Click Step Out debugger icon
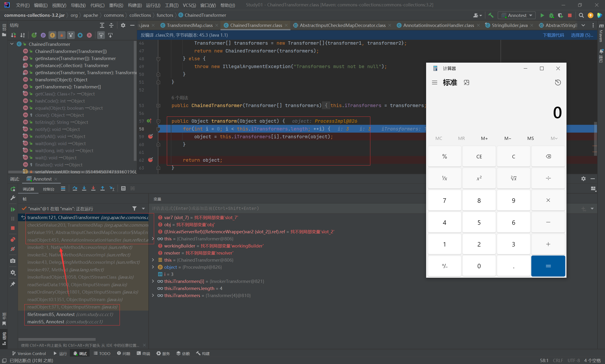 coord(103,188)
